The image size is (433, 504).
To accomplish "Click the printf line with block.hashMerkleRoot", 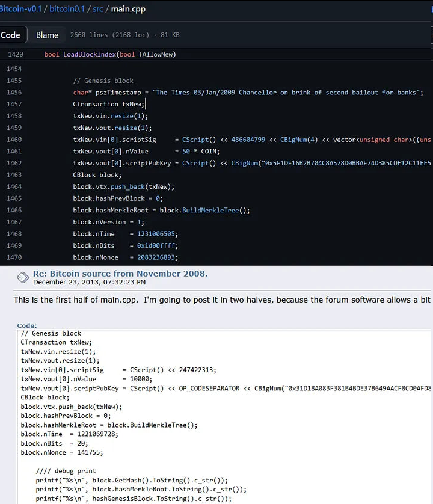I will pos(141,489).
